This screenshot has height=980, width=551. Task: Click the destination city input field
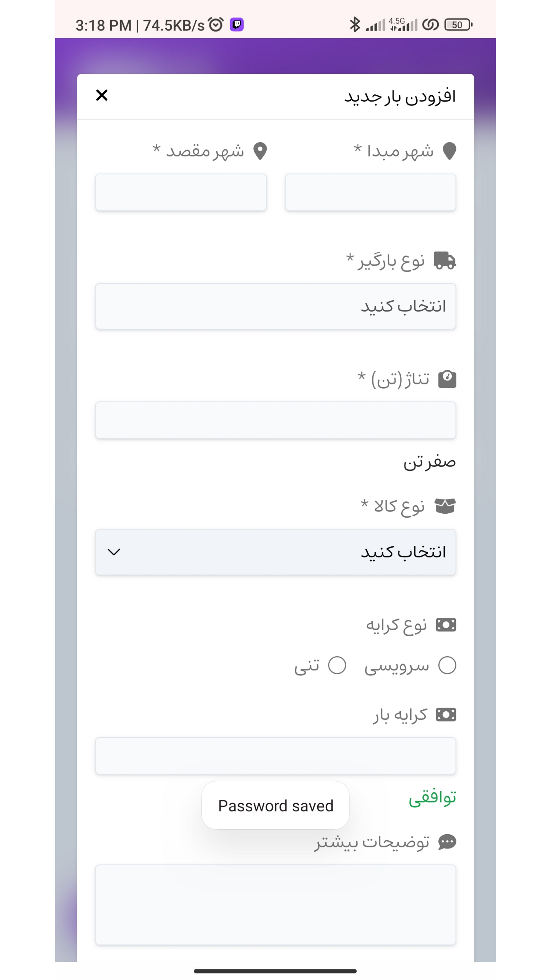(181, 193)
